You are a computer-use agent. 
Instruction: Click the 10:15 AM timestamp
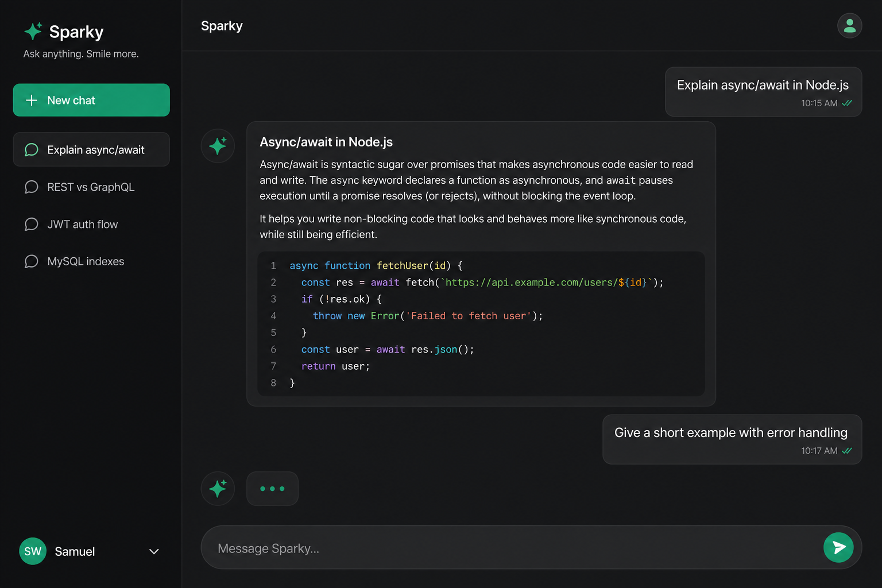coord(819,103)
